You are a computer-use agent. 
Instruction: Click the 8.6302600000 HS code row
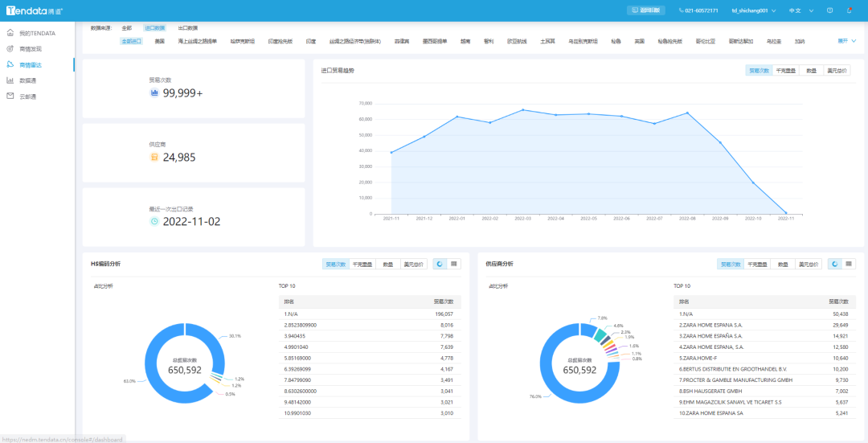tap(370, 391)
